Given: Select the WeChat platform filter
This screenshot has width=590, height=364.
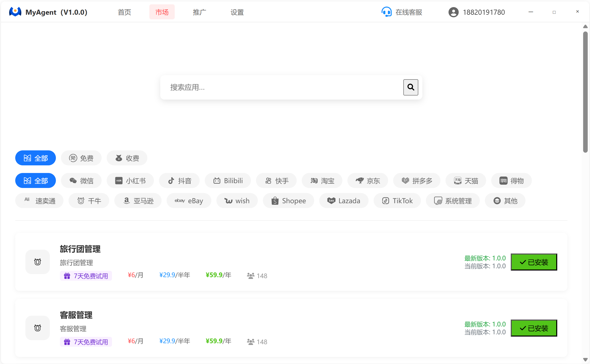Looking at the screenshot, I should click(x=81, y=181).
